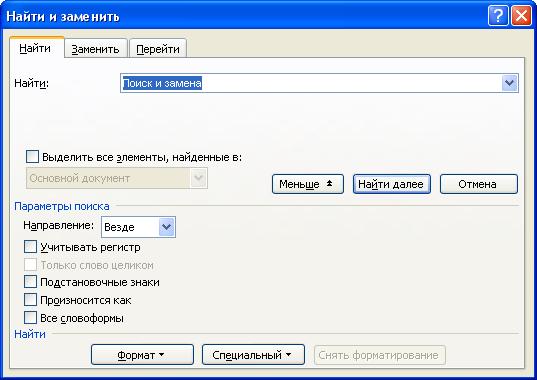Image resolution: width=537 pixels, height=380 pixels.
Task: Click the Help question mark icon
Action: tap(498, 16)
